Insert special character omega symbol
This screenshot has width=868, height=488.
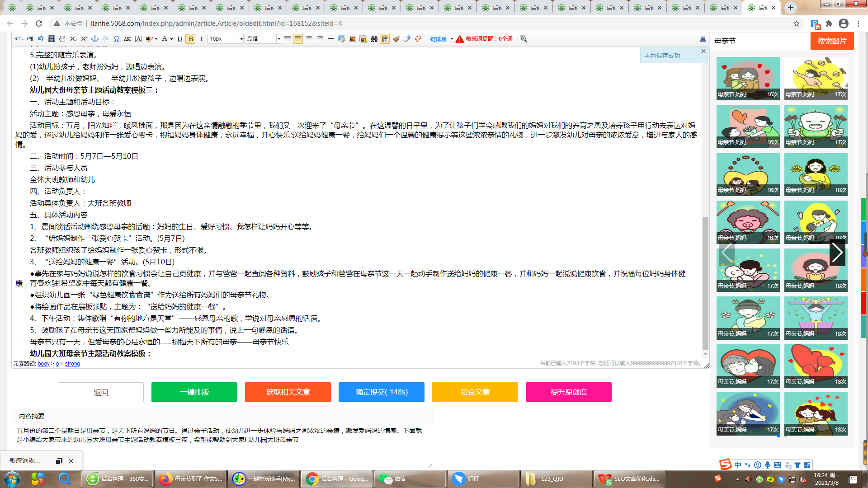(117, 39)
